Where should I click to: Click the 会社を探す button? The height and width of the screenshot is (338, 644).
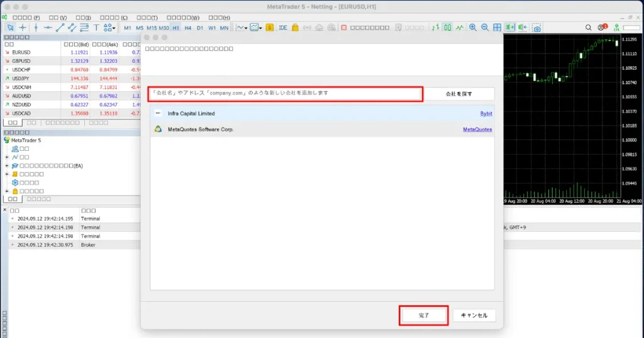tap(458, 94)
